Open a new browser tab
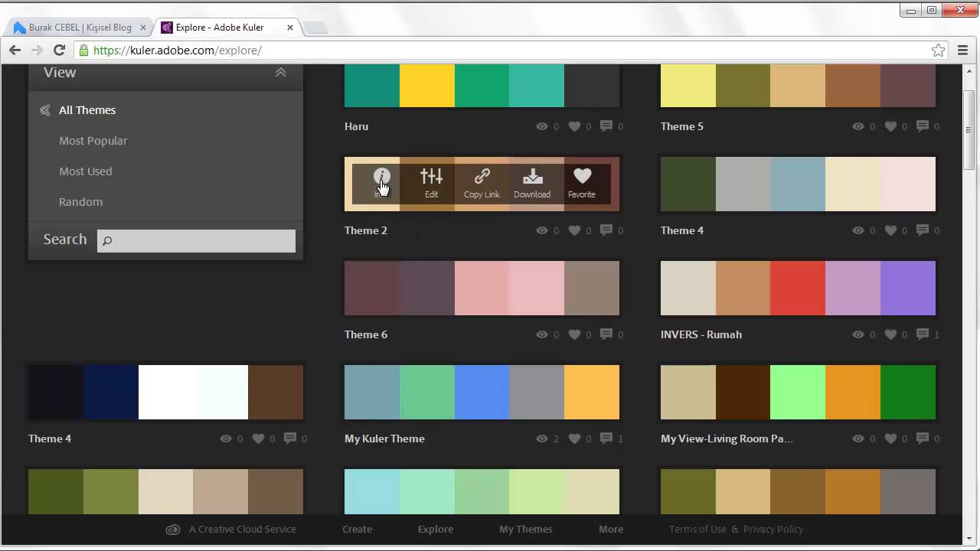This screenshot has height=551, width=980. [x=315, y=28]
